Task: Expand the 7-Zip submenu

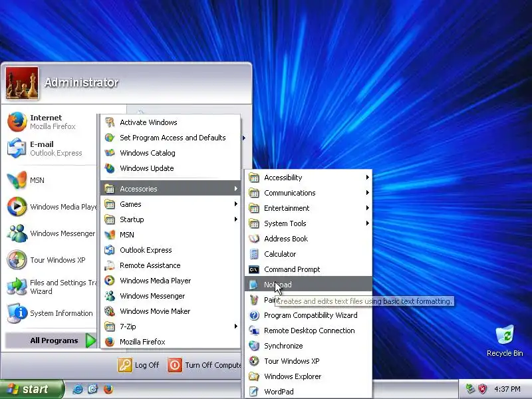Action: [170, 327]
